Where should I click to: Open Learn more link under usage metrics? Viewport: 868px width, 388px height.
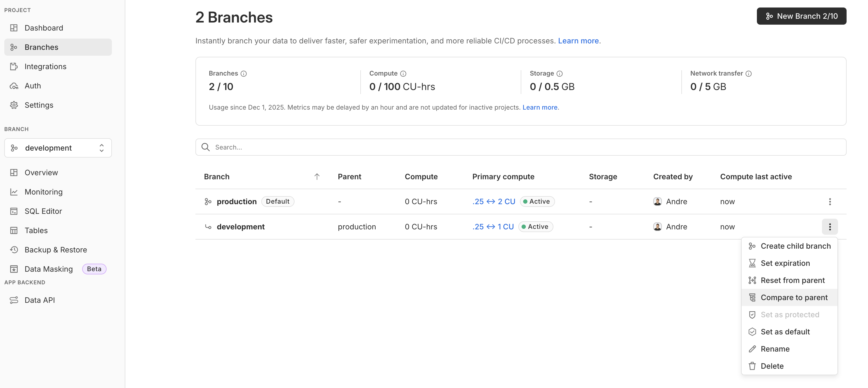pyautogui.click(x=539, y=107)
